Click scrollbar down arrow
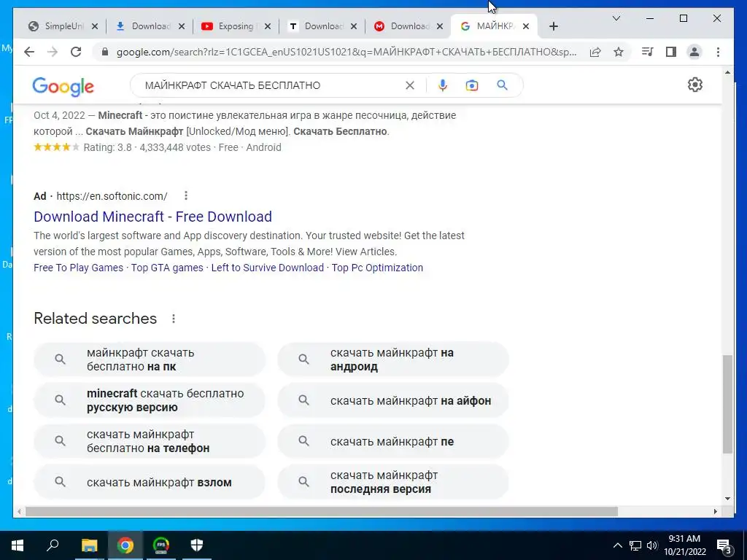This screenshot has width=747, height=560. (x=727, y=499)
